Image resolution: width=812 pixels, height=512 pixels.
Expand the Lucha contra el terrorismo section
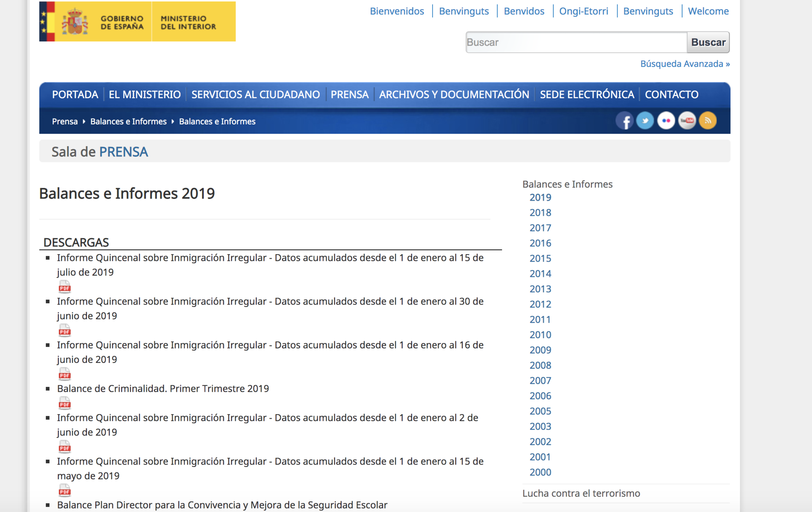tap(581, 493)
